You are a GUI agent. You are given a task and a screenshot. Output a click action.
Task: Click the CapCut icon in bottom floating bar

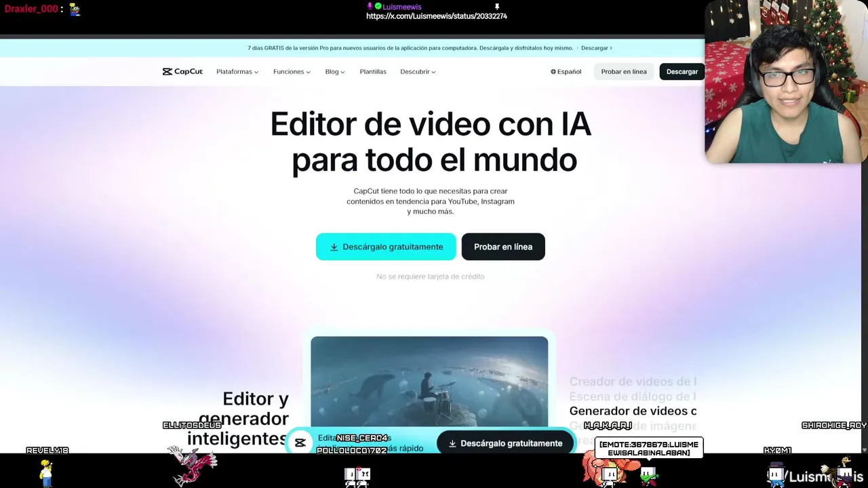(x=300, y=443)
